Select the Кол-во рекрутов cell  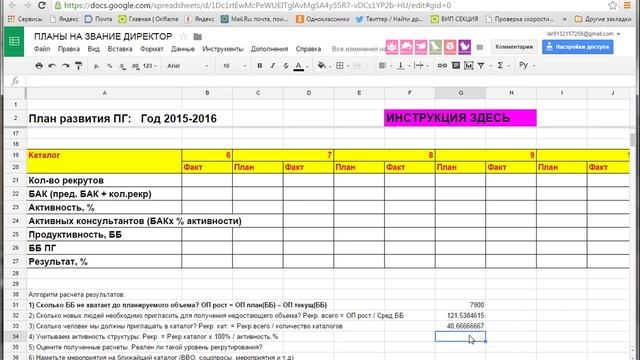(104, 180)
